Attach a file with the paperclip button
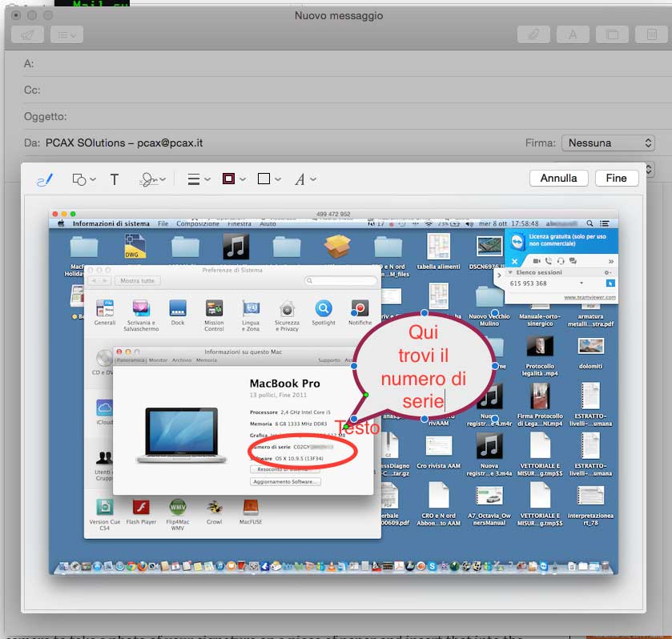Viewport: 672px width, 639px height. (x=533, y=34)
